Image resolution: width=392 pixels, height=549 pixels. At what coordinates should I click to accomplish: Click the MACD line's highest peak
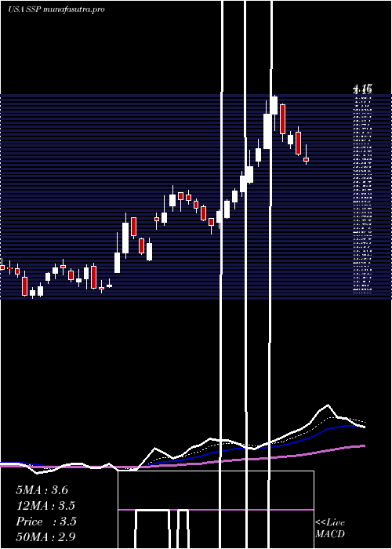328,405
